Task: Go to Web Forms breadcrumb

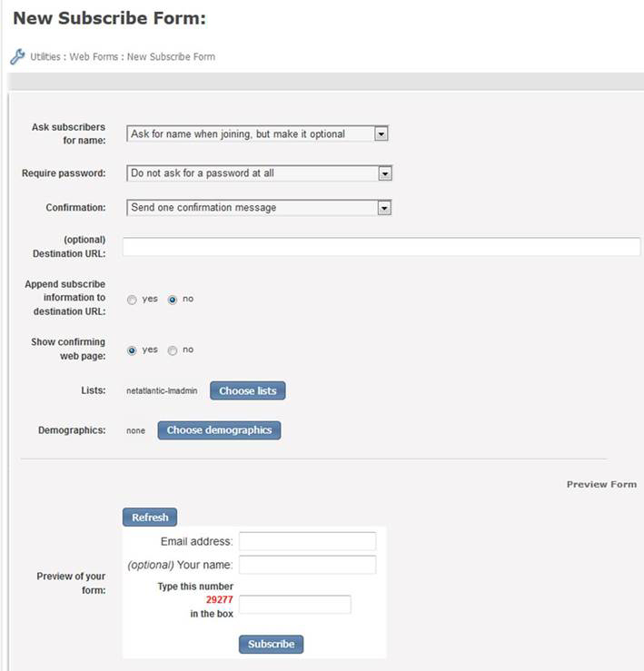Action: pyautogui.click(x=94, y=56)
